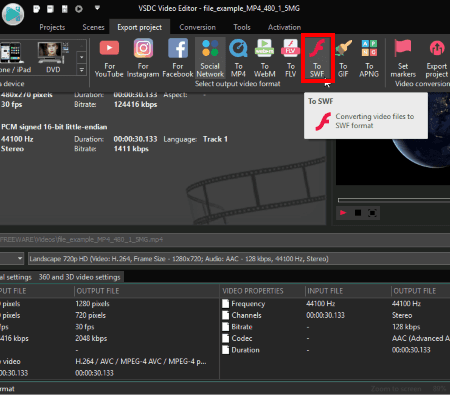
Task: Open the Social Network export option
Action: [210, 58]
